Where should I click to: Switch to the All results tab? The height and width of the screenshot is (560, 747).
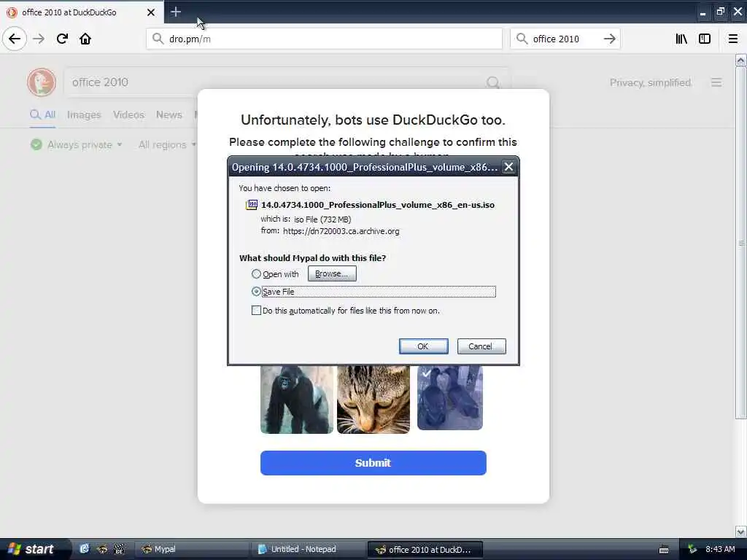point(43,114)
